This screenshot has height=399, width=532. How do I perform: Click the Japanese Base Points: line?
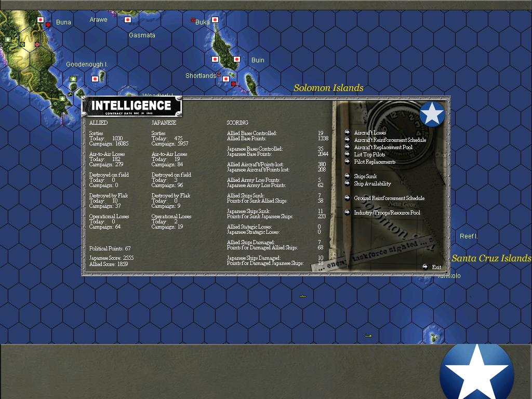[x=249, y=154]
